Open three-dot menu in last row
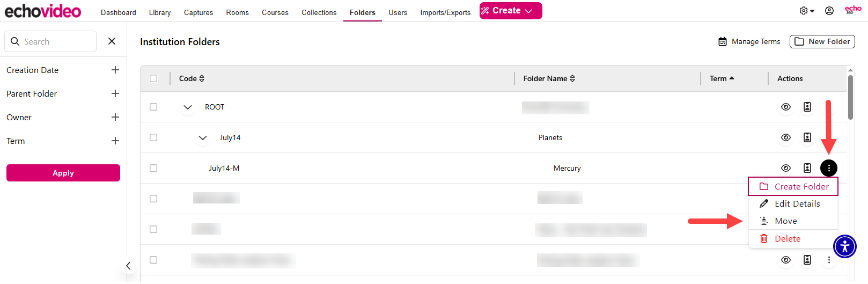Image resolution: width=868 pixels, height=284 pixels. [x=829, y=260]
